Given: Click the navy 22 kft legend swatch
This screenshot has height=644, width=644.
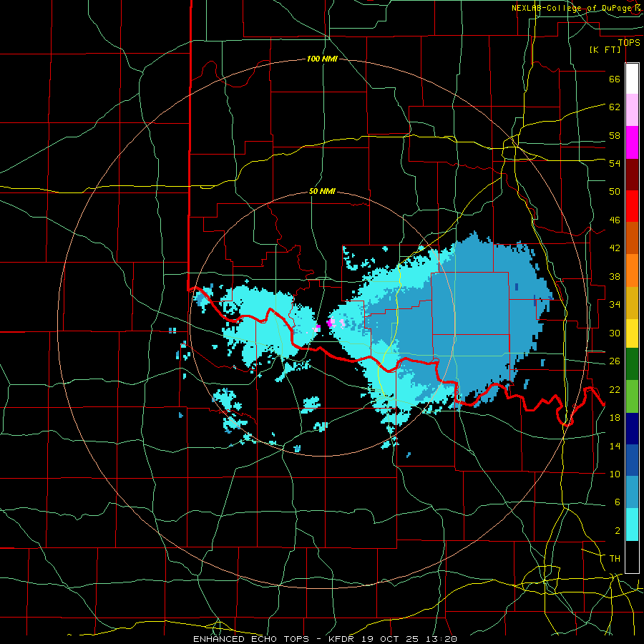Looking at the screenshot, I should [x=632, y=429].
